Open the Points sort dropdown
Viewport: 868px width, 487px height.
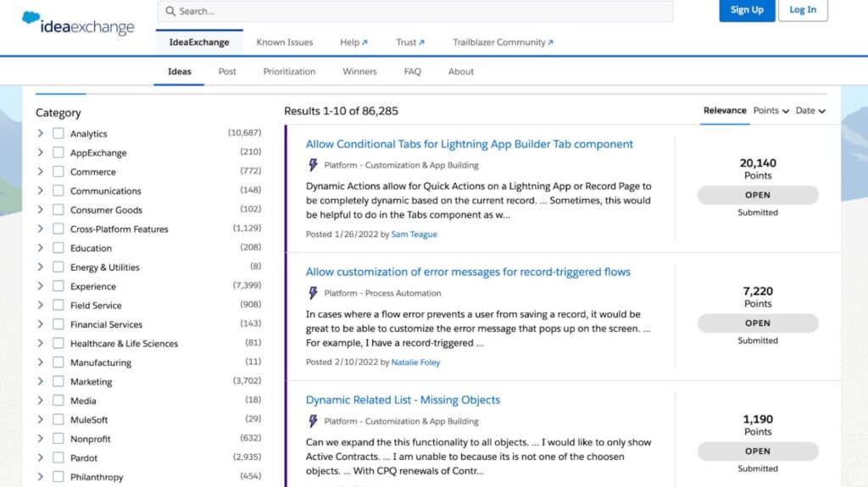coord(771,110)
